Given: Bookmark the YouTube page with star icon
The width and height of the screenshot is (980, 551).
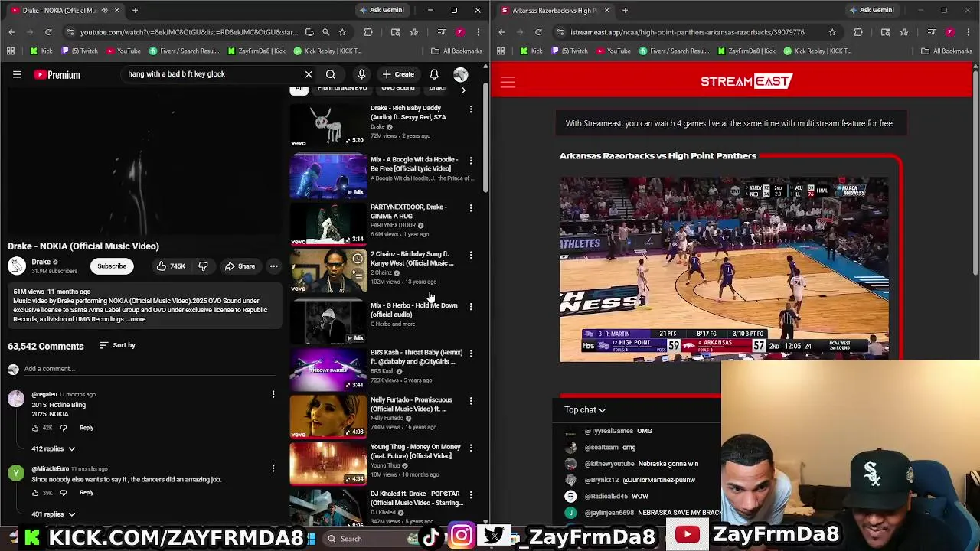Looking at the screenshot, I should click(x=342, y=32).
